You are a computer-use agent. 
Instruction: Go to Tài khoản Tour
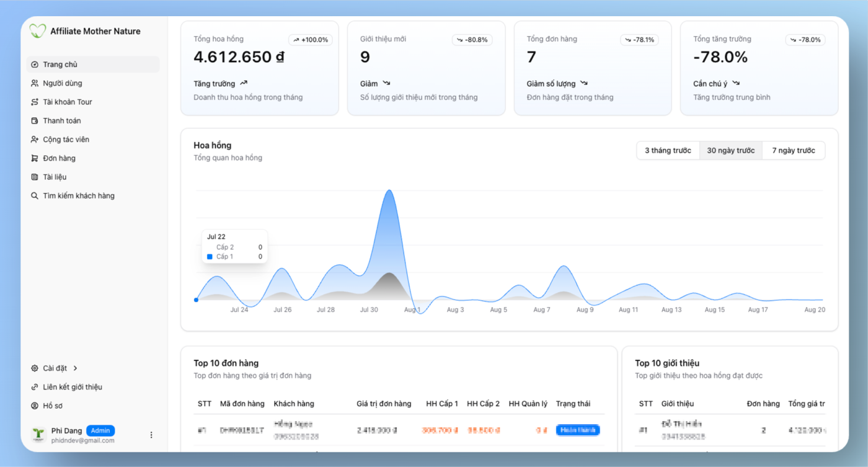pos(93,102)
